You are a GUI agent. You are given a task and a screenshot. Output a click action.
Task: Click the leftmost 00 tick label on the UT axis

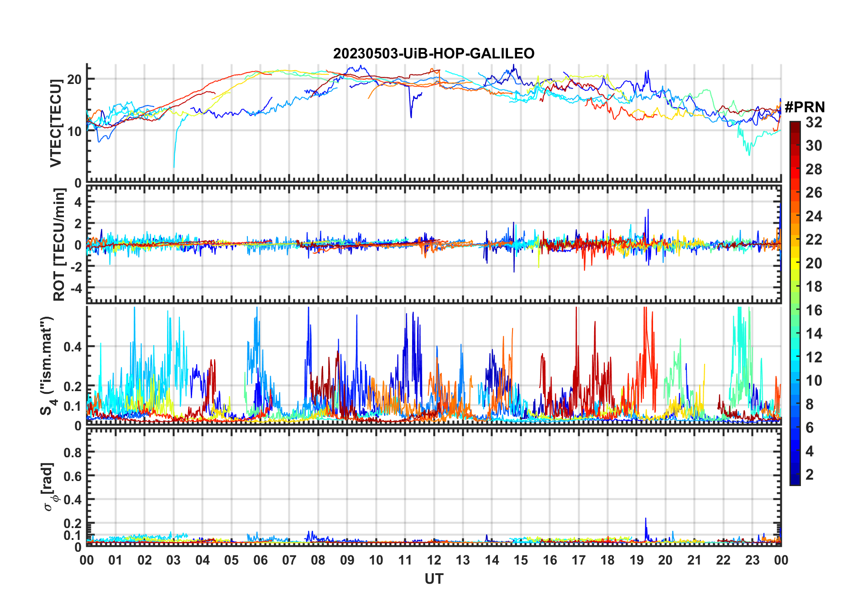tap(87, 560)
